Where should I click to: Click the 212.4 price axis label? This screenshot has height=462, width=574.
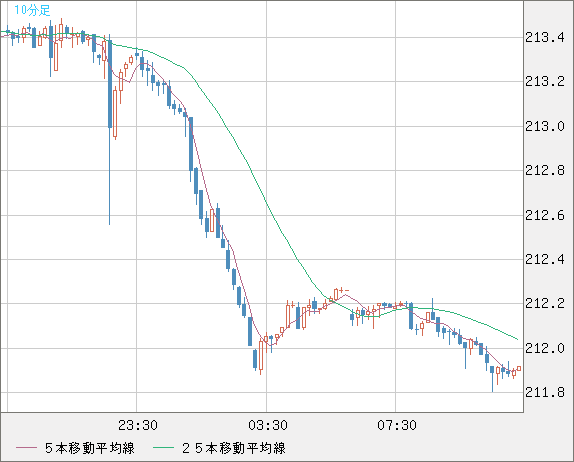545,259
